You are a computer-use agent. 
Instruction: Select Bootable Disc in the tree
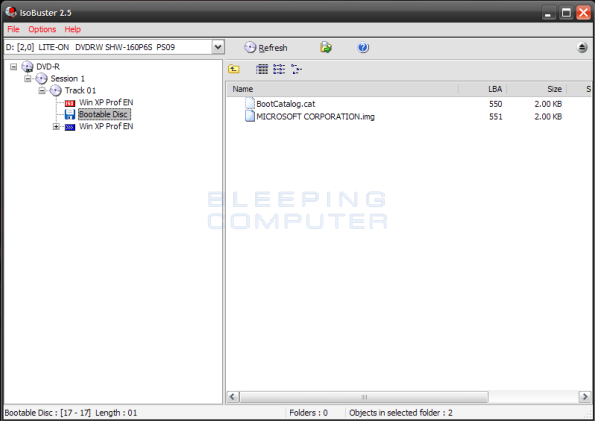(104, 114)
